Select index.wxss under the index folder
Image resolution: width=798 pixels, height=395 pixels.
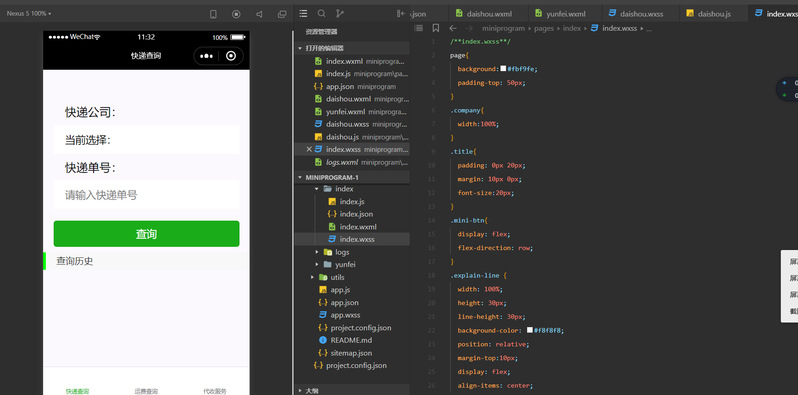pos(352,239)
